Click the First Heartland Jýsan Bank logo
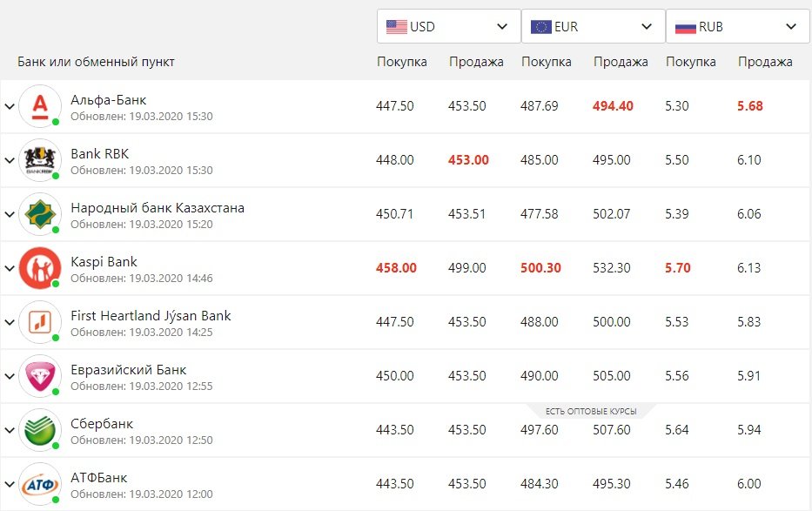 click(40, 322)
